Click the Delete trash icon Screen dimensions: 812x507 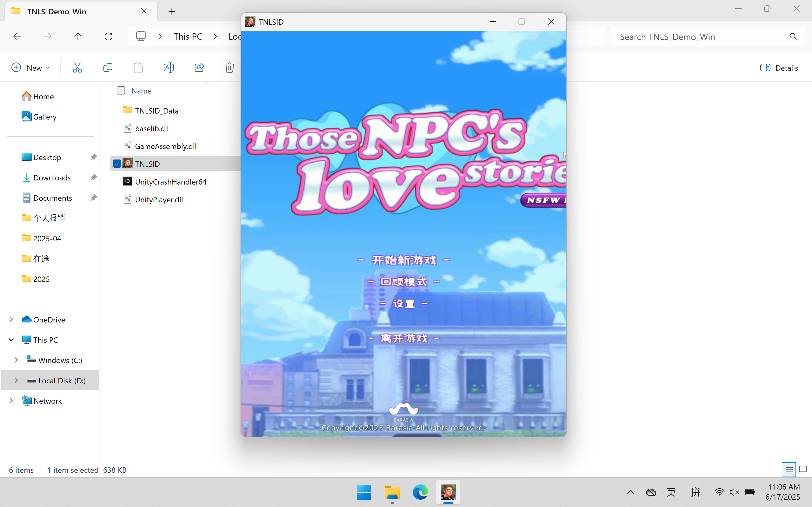click(229, 68)
